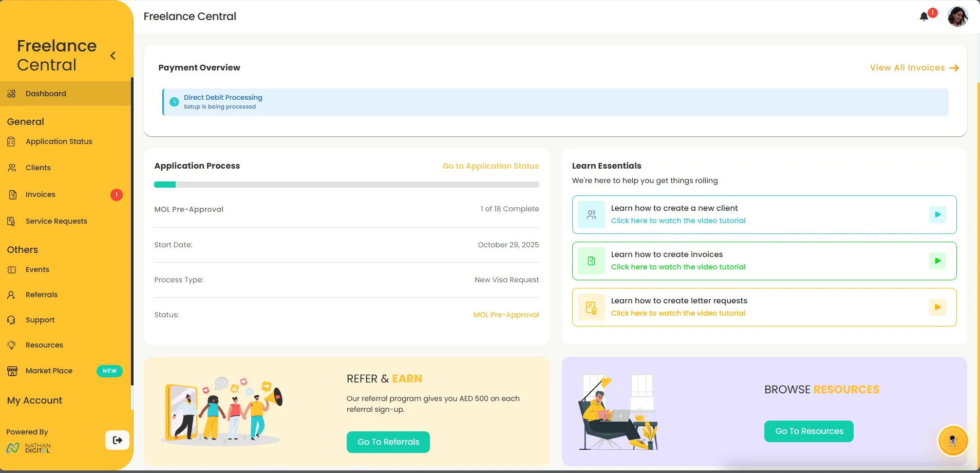Click the notification bell with badge

924,16
